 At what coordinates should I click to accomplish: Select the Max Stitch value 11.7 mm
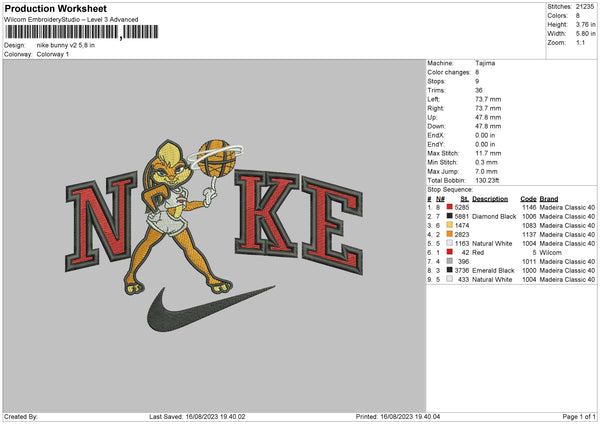pyautogui.click(x=488, y=153)
